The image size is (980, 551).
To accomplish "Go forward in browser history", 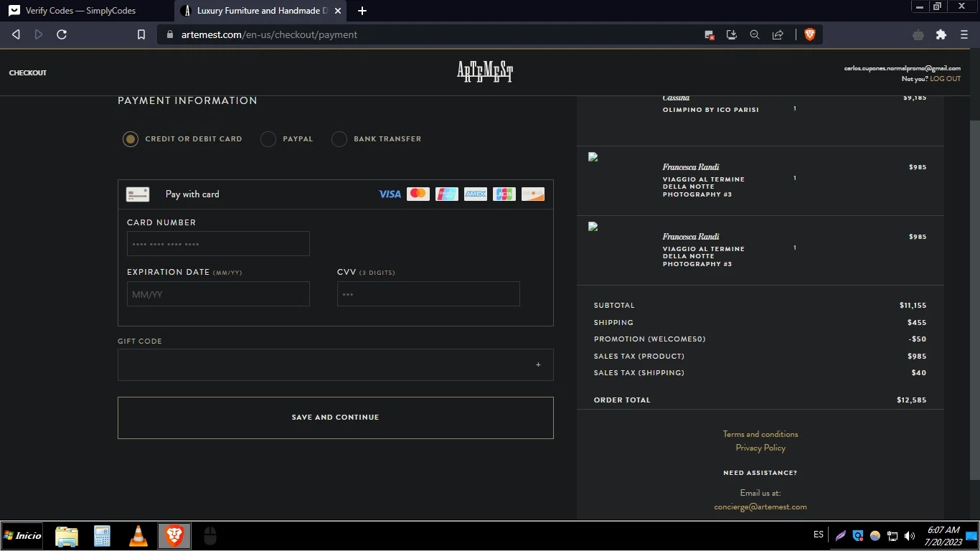I will [x=39, y=34].
